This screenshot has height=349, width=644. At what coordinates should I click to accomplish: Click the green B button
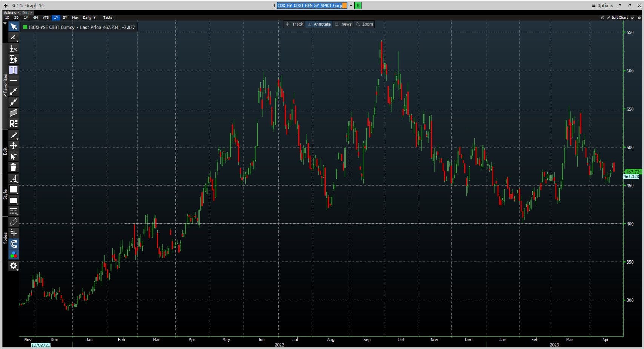pyautogui.click(x=358, y=5)
